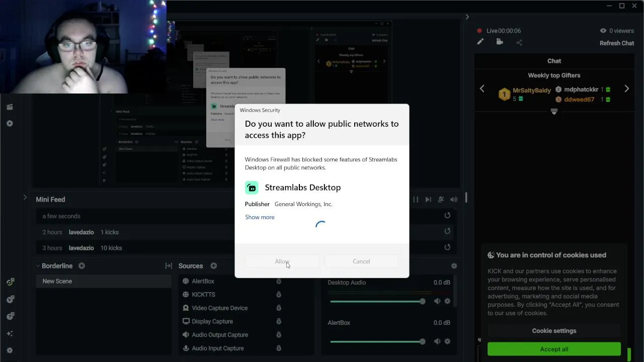Open Cookie settings
This screenshot has height=362, width=644.
click(554, 331)
